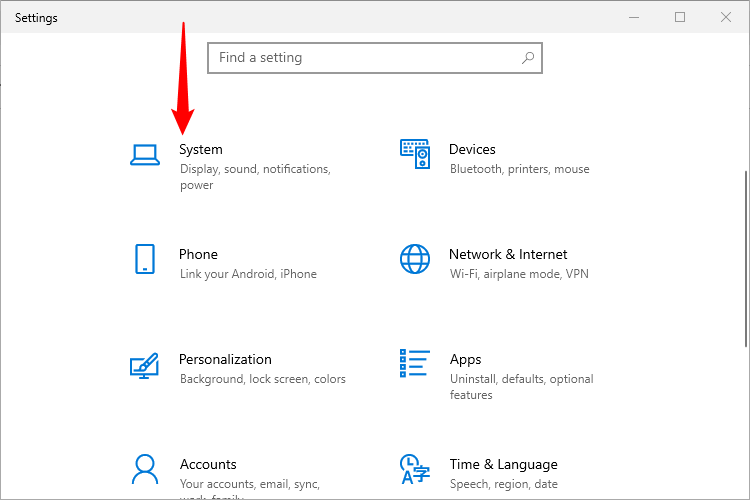The height and width of the screenshot is (500, 750).
Task: Open the Apps list icon
Action: pos(415,363)
